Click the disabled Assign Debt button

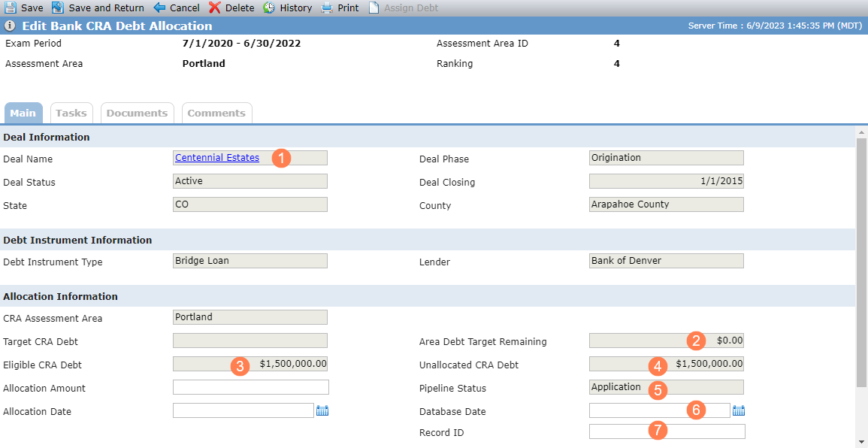tap(411, 8)
